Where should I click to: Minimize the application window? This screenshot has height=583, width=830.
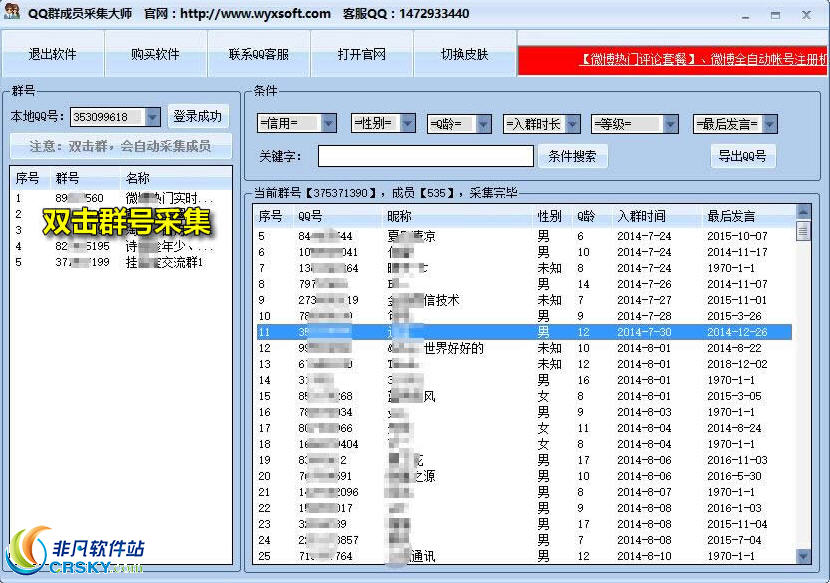point(746,15)
